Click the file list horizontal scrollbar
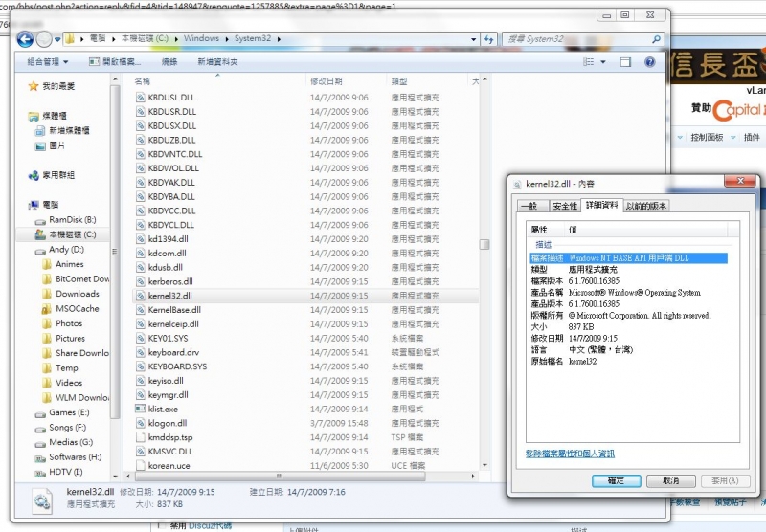Screen dimensions: 766x532 coord(280,476)
